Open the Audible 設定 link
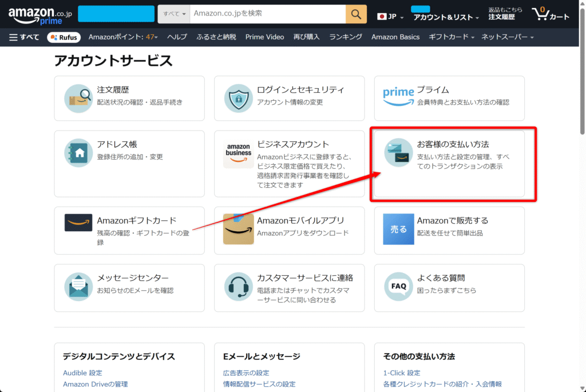 pyautogui.click(x=82, y=373)
